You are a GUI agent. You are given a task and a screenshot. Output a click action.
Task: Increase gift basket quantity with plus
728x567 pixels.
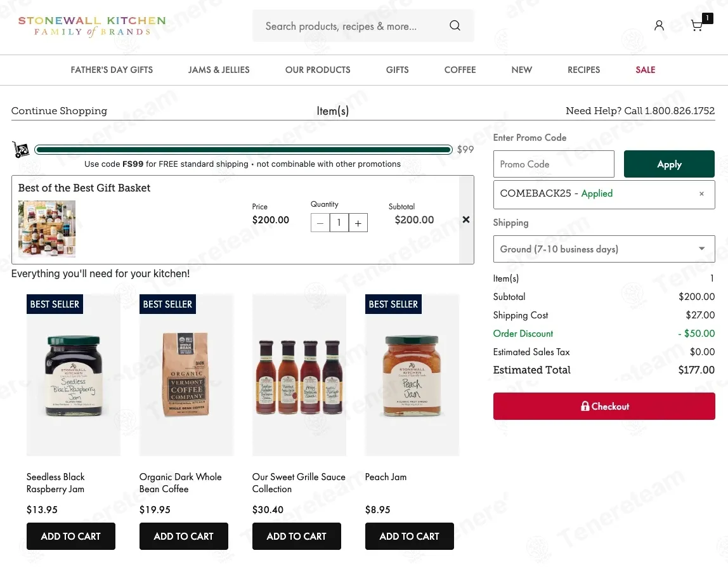pos(358,223)
